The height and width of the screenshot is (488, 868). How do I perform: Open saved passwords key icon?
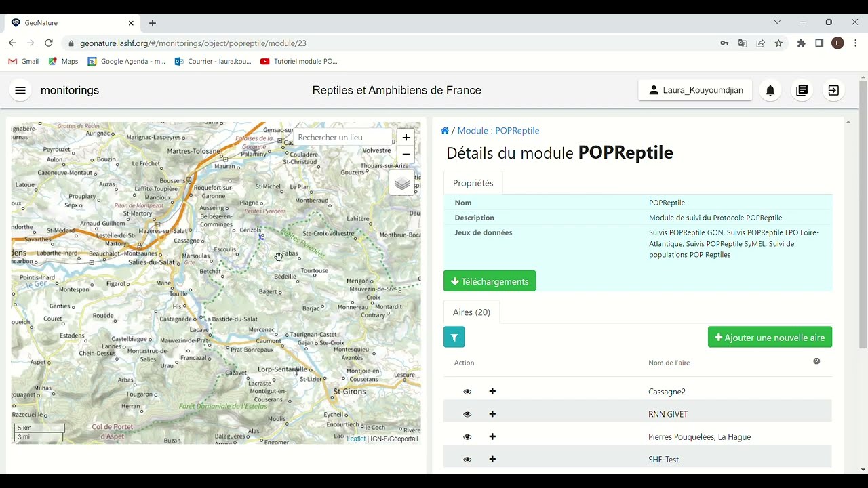[724, 43]
